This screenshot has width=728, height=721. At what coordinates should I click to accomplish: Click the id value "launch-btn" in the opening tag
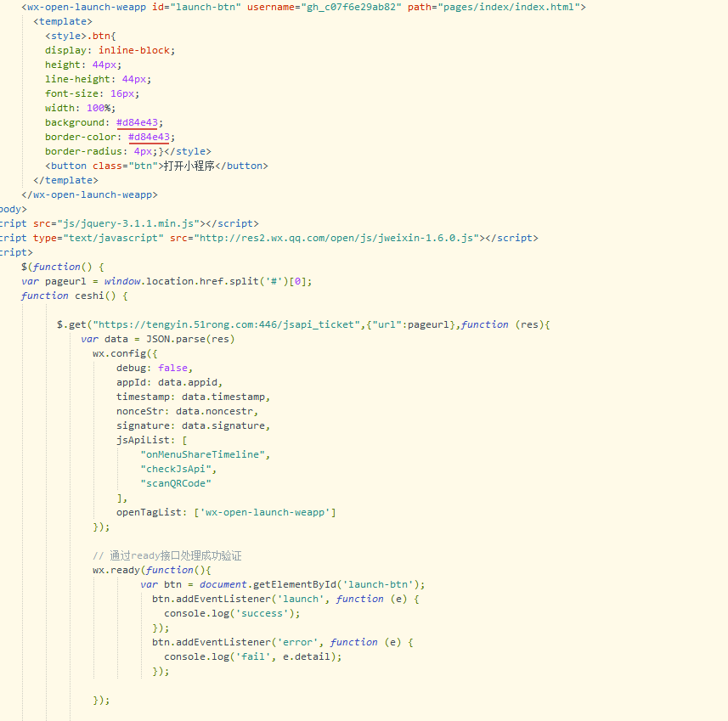tap(206, 8)
